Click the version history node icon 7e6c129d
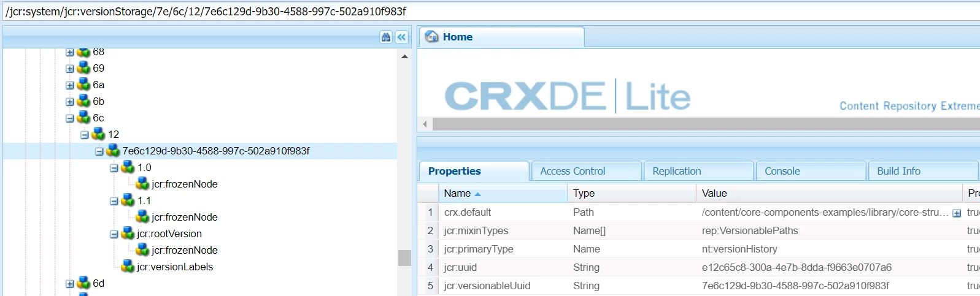This screenshot has width=980, height=296. tap(113, 151)
